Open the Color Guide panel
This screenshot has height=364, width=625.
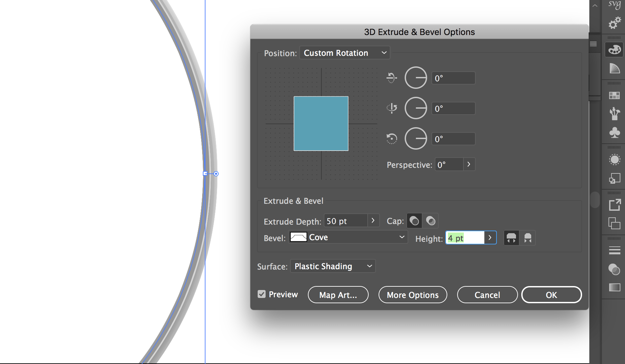tap(614, 68)
